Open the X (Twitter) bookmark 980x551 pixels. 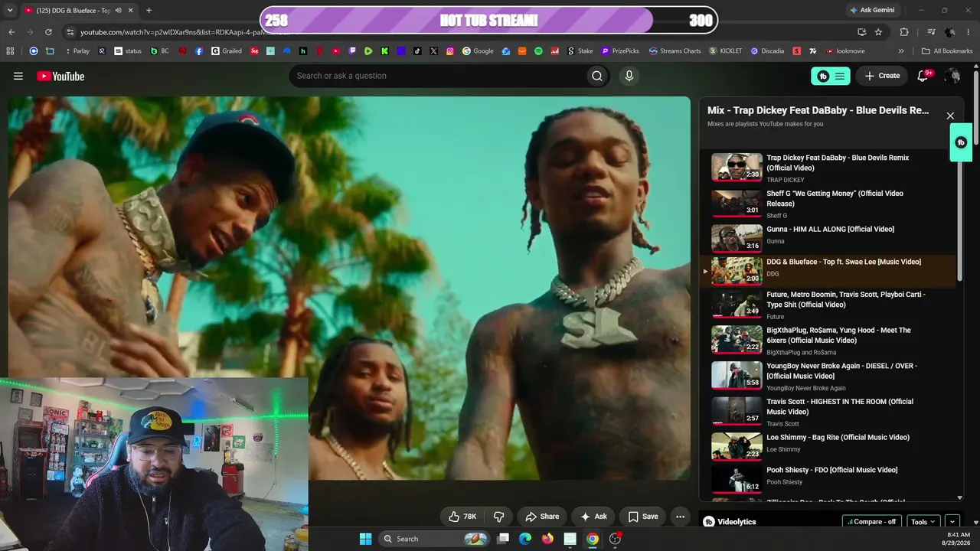(x=434, y=51)
